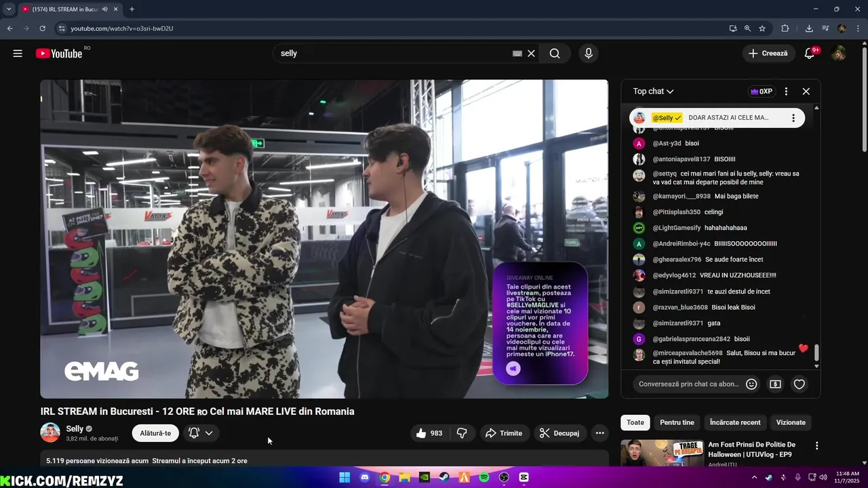
Task: Open the on-screen keyboard in search box
Action: tap(517, 54)
